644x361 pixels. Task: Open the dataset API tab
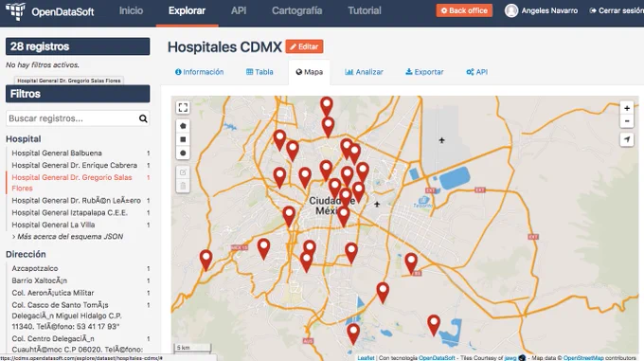(x=476, y=72)
